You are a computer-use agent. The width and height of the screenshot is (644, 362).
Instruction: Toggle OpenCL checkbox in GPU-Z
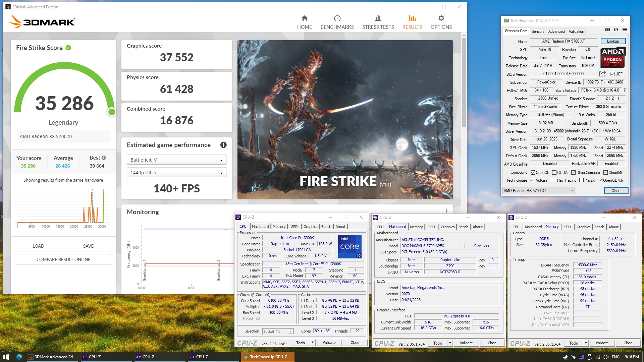pyautogui.click(x=533, y=173)
